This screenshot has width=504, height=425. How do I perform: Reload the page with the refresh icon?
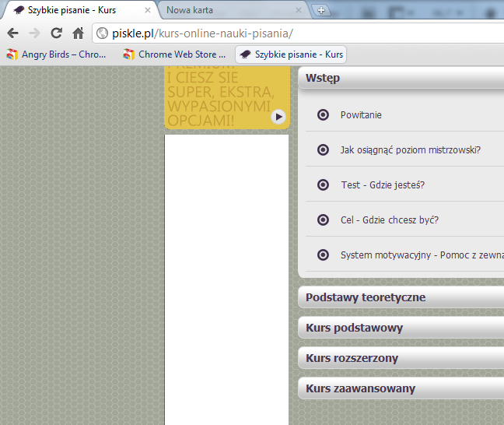point(56,33)
